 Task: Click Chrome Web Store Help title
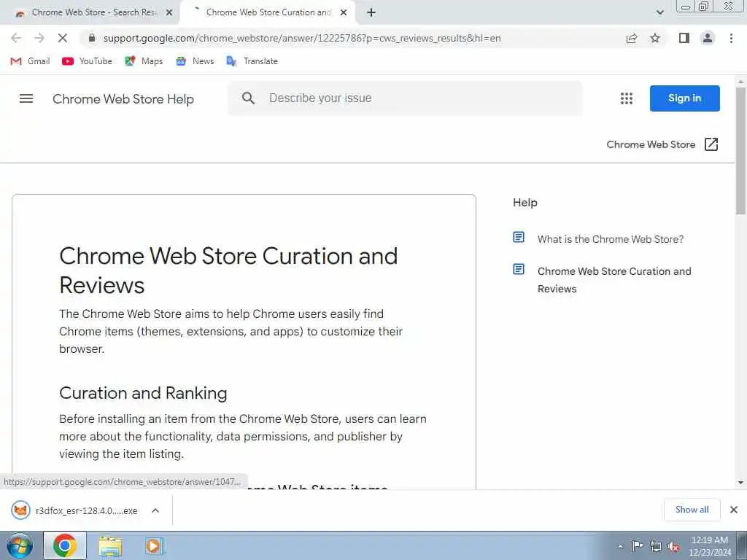(x=123, y=99)
